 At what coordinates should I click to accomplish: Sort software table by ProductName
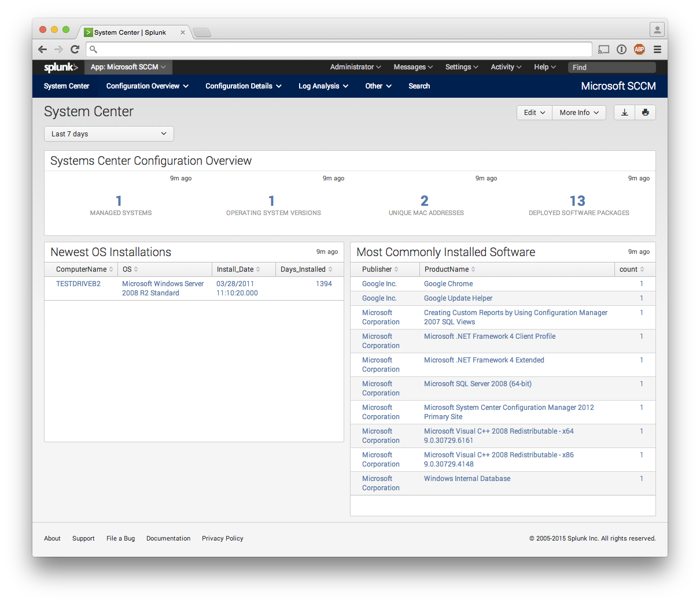point(450,269)
